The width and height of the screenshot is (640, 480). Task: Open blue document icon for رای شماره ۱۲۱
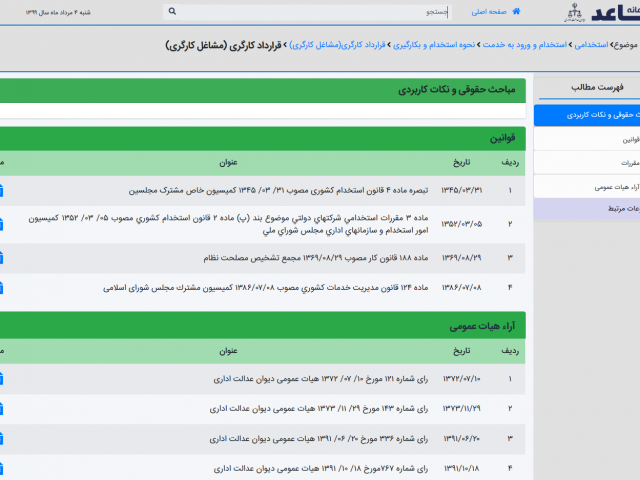click(2, 379)
